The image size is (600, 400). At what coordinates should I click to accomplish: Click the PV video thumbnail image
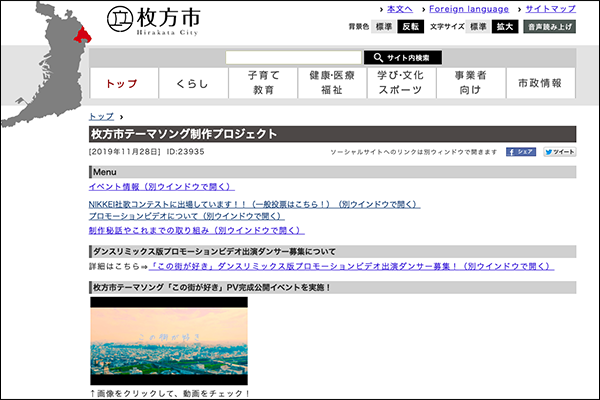(x=168, y=341)
